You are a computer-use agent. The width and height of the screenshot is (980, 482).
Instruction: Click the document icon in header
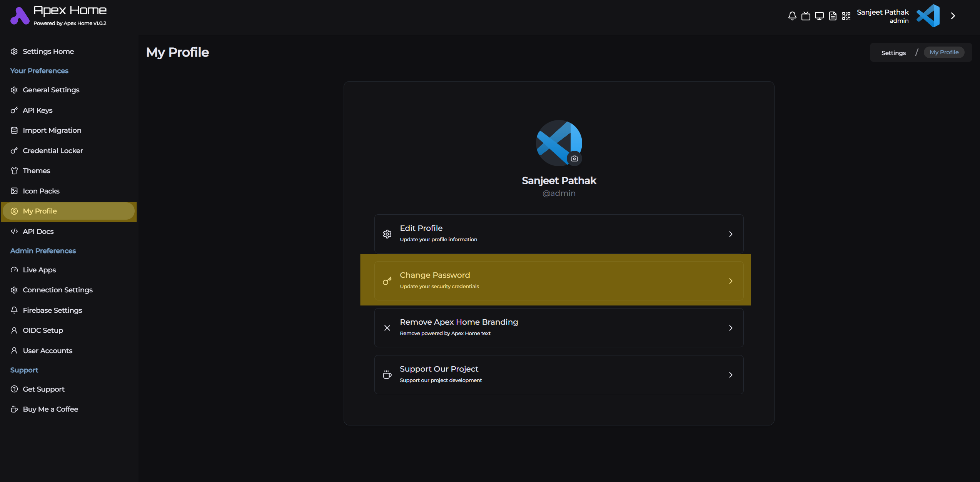coord(833,16)
